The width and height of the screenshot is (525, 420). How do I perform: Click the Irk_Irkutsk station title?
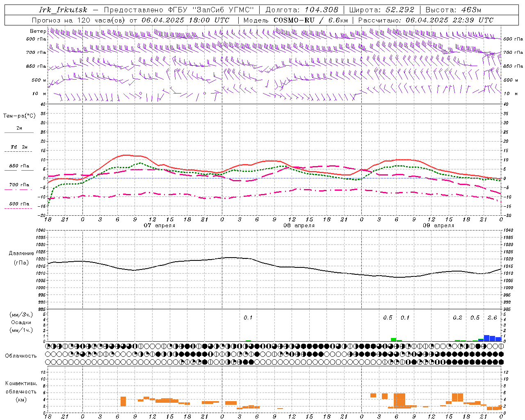pos(63,10)
